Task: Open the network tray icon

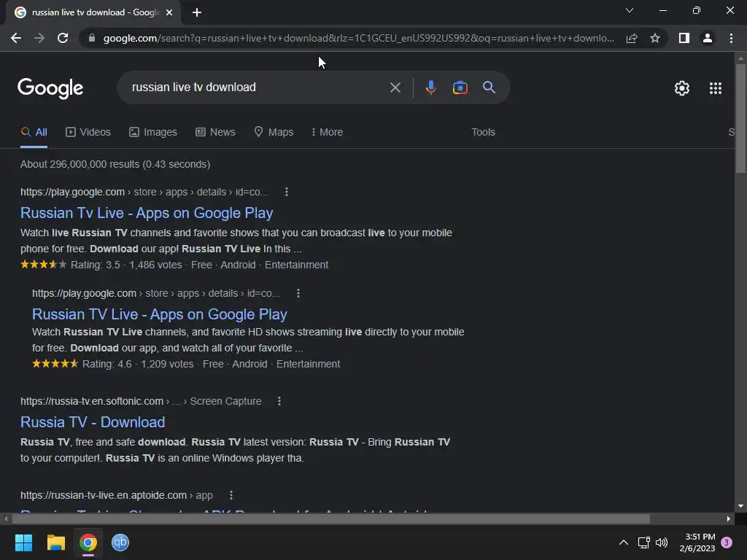Action: click(643, 542)
